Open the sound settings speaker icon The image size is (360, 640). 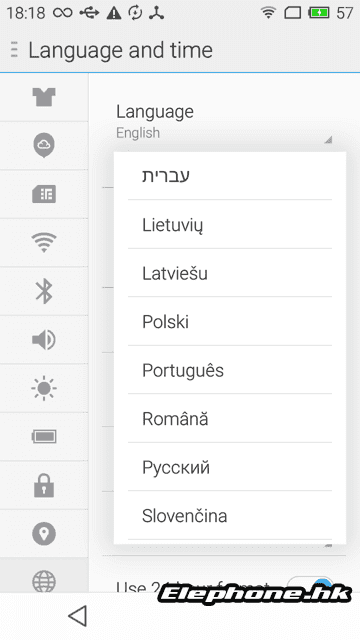[x=44, y=340]
